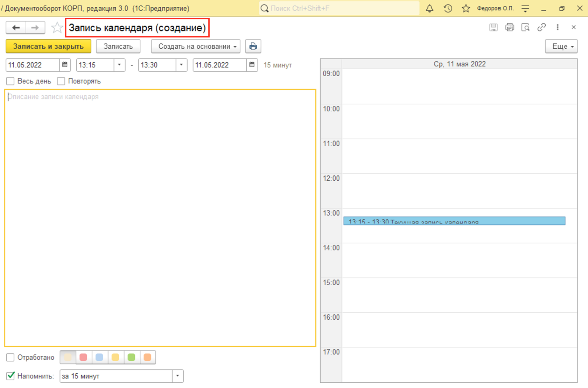Click the search magnifier icon
The width and height of the screenshot is (588, 388).
tap(265, 8)
